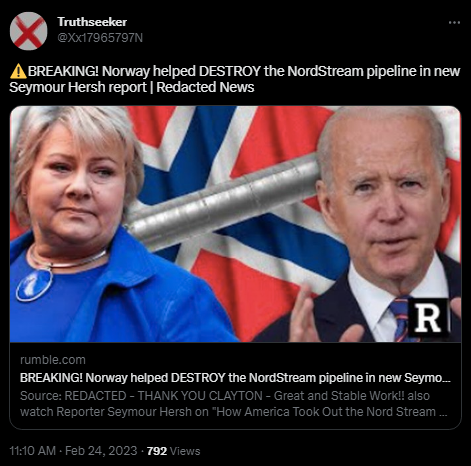This screenshot has width=471, height=466.
Task: Open the three-dot more options menu
Action: pyautogui.click(x=454, y=23)
